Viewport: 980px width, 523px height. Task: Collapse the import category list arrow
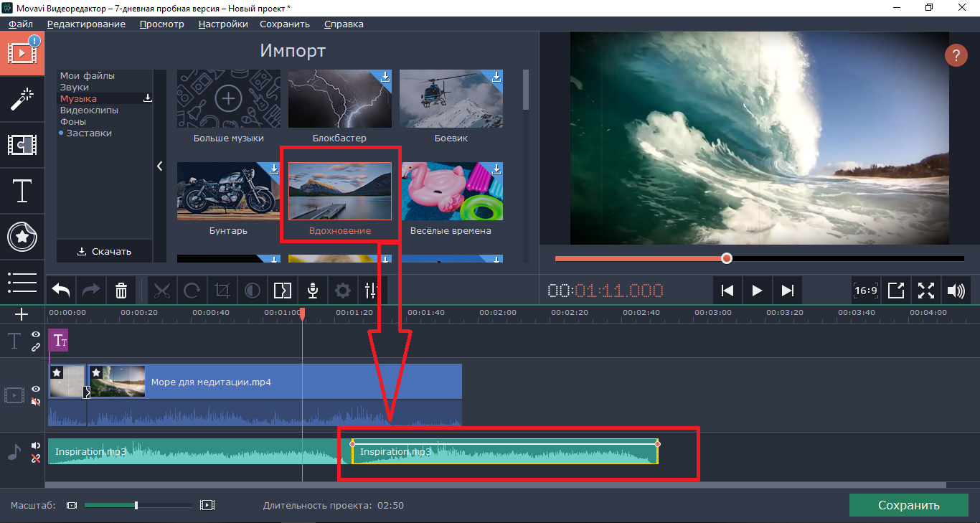(x=159, y=166)
